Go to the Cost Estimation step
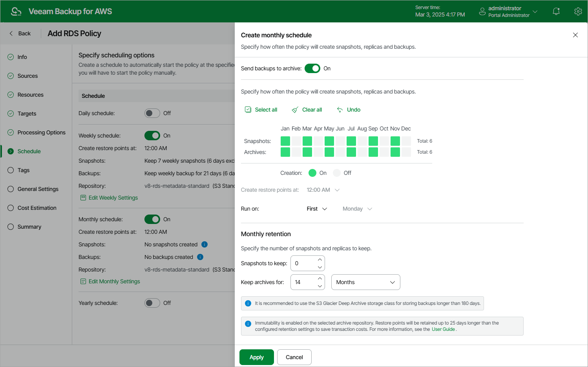 pyautogui.click(x=37, y=208)
